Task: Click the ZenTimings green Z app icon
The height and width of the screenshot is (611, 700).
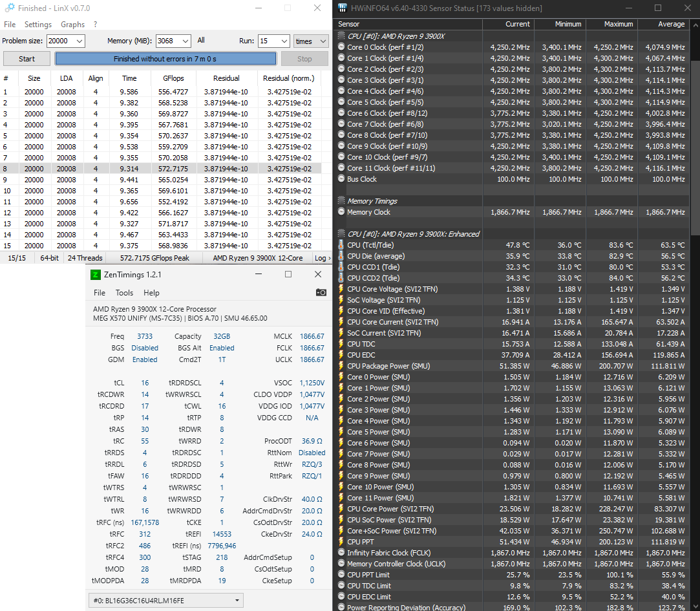Action: [x=96, y=275]
